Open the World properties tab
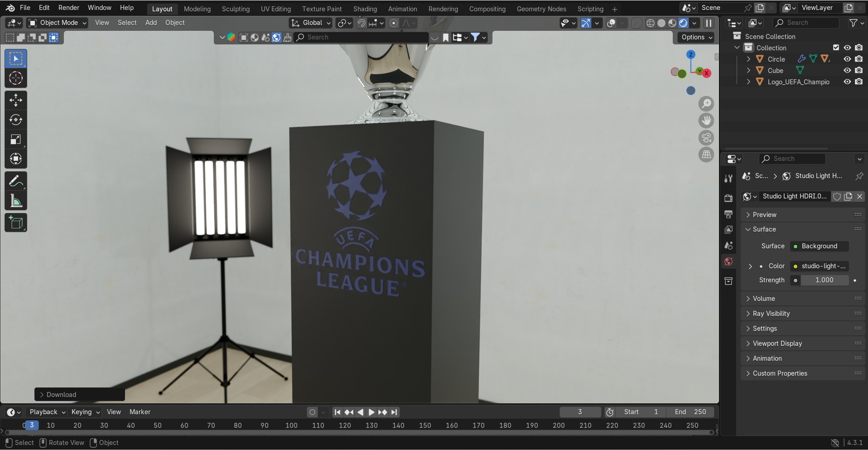 728,261
